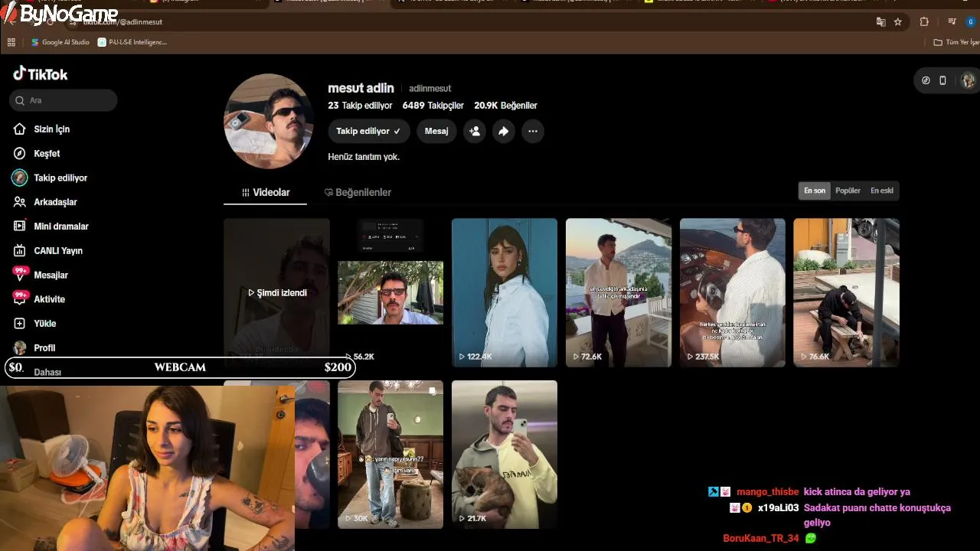This screenshot has height=551, width=980.
Task: Open the video with 237.5K views
Action: pos(733,292)
